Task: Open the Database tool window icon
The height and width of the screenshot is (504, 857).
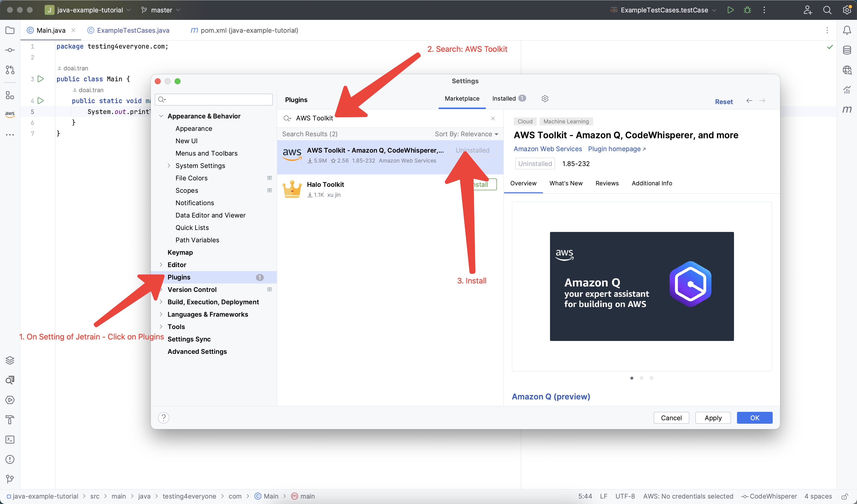Action: (x=847, y=50)
